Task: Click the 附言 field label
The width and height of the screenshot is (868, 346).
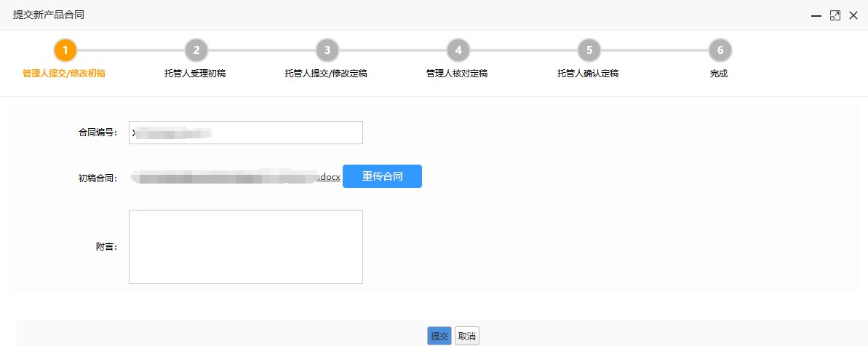Action: pos(107,247)
